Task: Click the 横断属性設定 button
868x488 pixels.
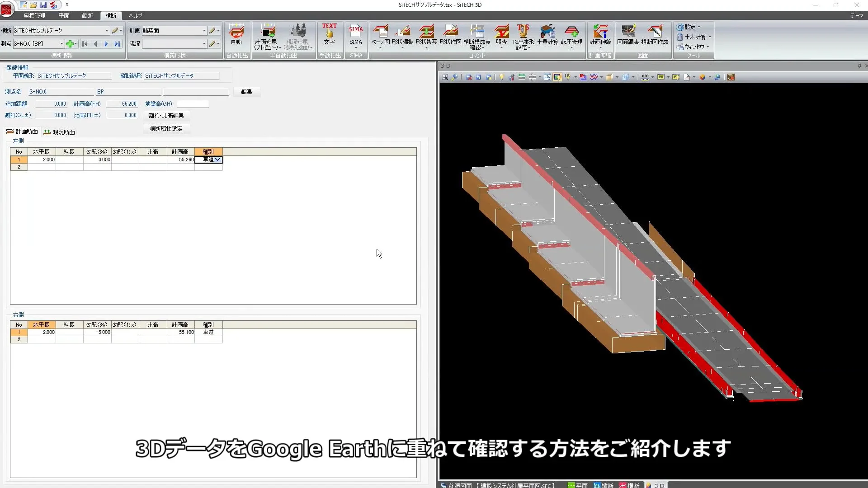Action: [x=166, y=129]
